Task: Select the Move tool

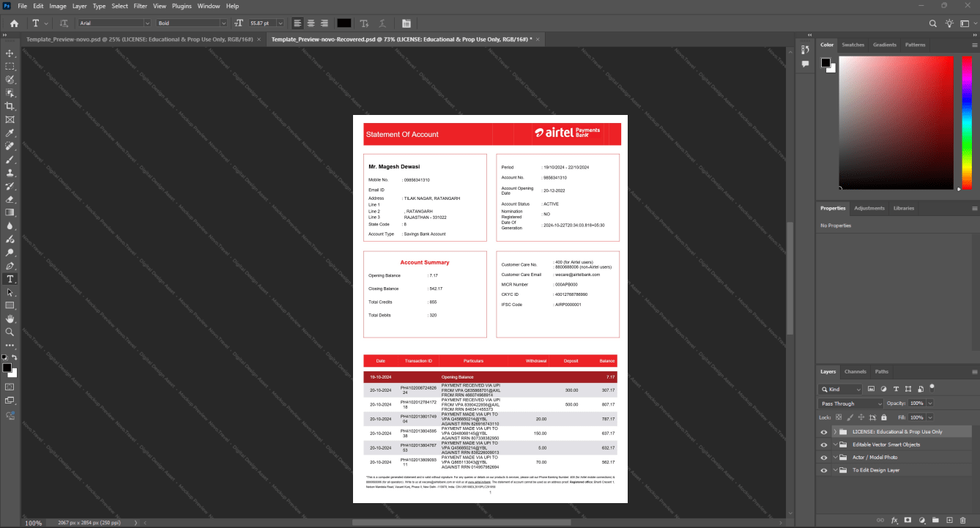Action: [10, 53]
